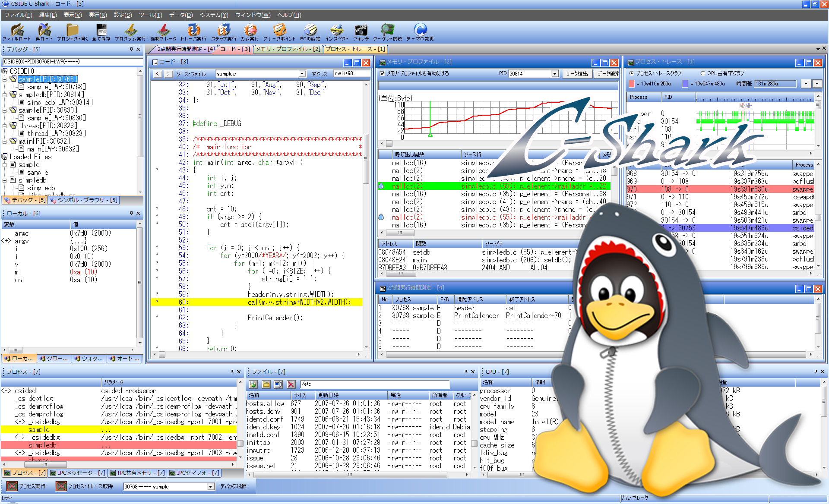The image size is (829, 504).
Task: Click the green go-to-folder icon in File panel
Action: click(253, 384)
